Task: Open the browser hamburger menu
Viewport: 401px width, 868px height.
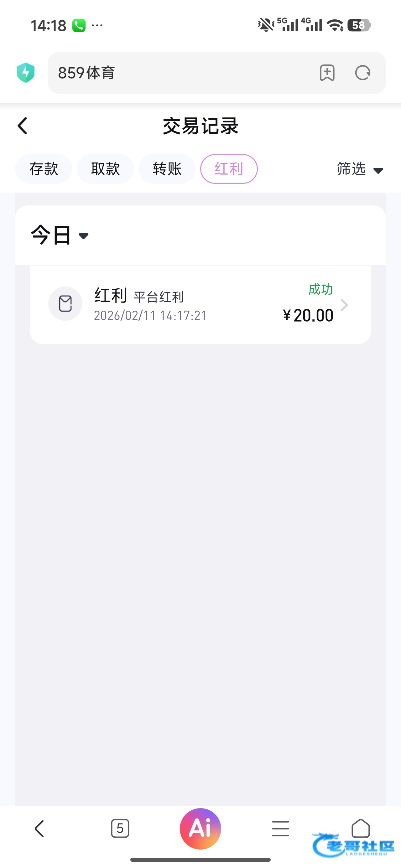Action: 280,829
